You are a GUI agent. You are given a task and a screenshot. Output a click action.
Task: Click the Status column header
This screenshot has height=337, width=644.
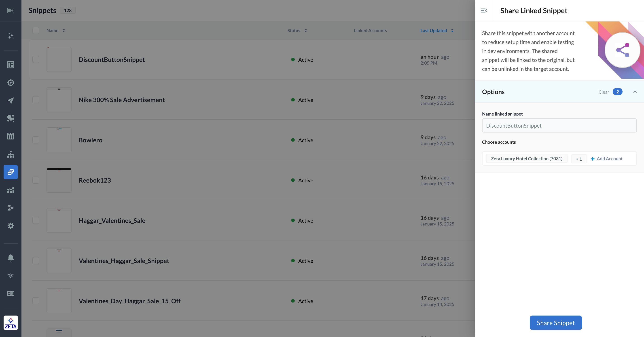[x=294, y=30]
